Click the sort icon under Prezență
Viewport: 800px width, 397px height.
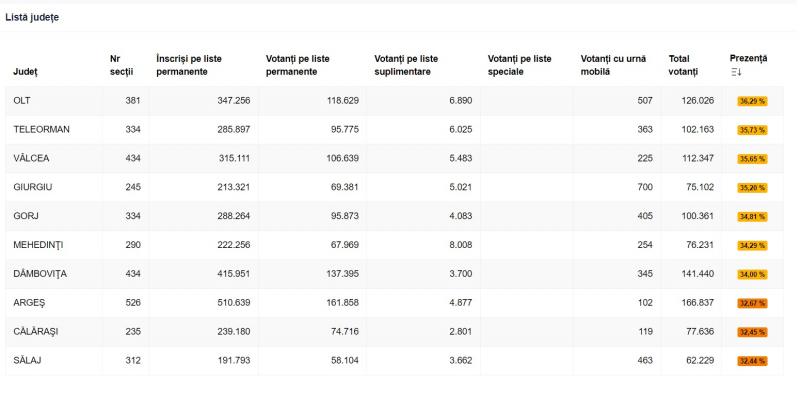point(736,72)
